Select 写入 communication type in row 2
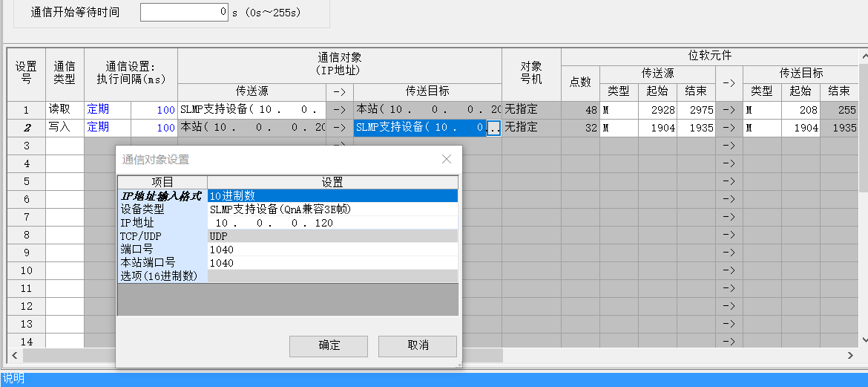The height and width of the screenshot is (387, 868). coord(65,127)
